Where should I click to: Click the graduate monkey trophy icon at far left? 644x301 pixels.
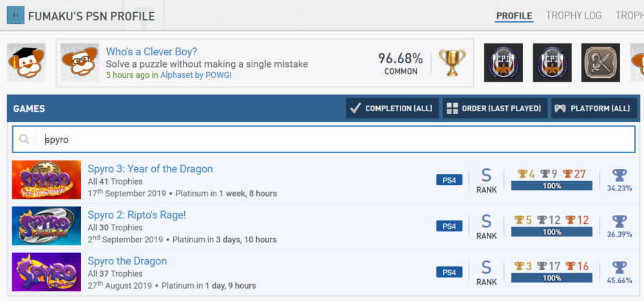26,62
